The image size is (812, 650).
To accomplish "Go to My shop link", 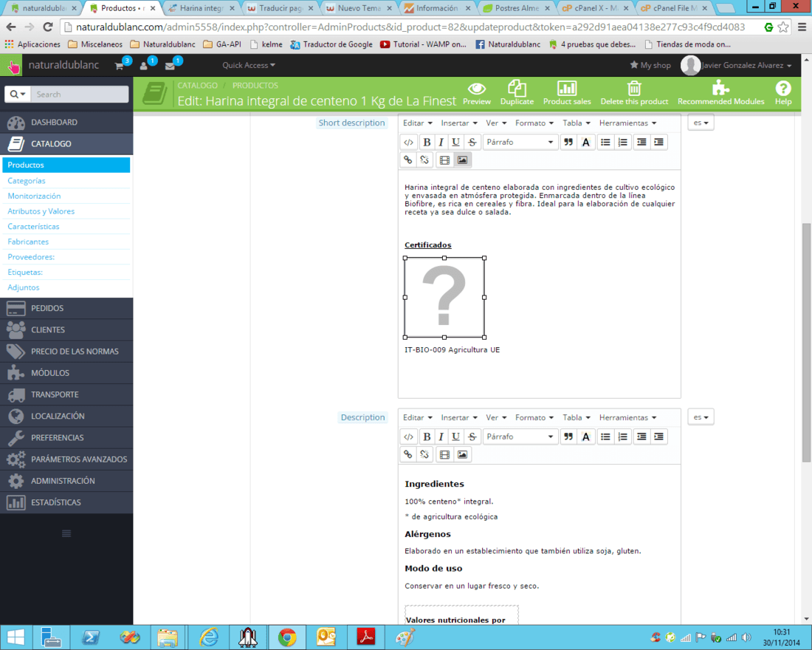I will 650,65.
